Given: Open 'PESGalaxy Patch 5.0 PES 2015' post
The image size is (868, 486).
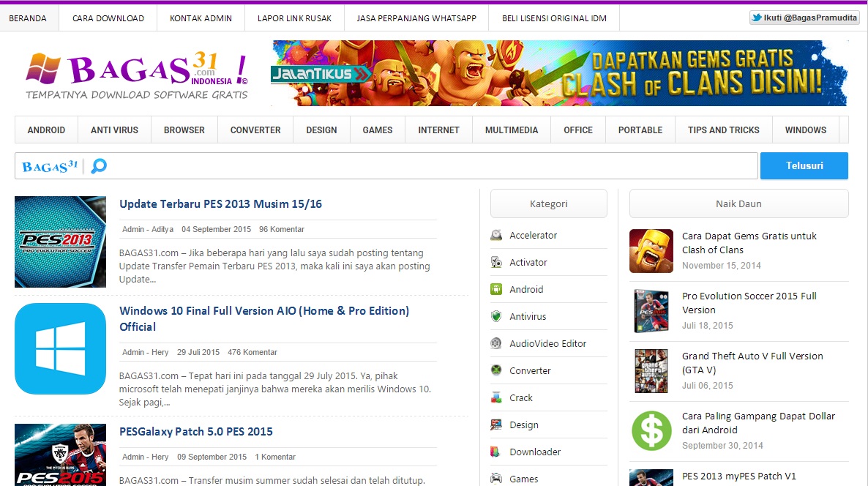Looking at the screenshot, I should coord(196,431).
